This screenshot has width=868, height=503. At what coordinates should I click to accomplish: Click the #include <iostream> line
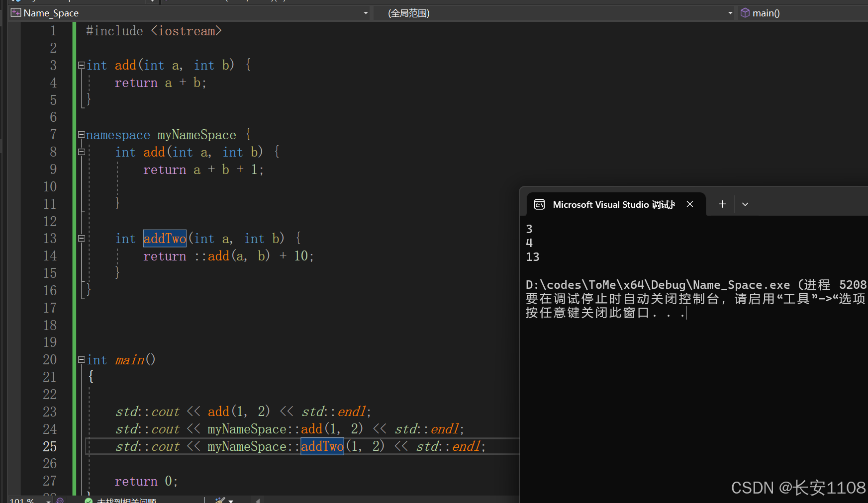click(x=154, y=31)
